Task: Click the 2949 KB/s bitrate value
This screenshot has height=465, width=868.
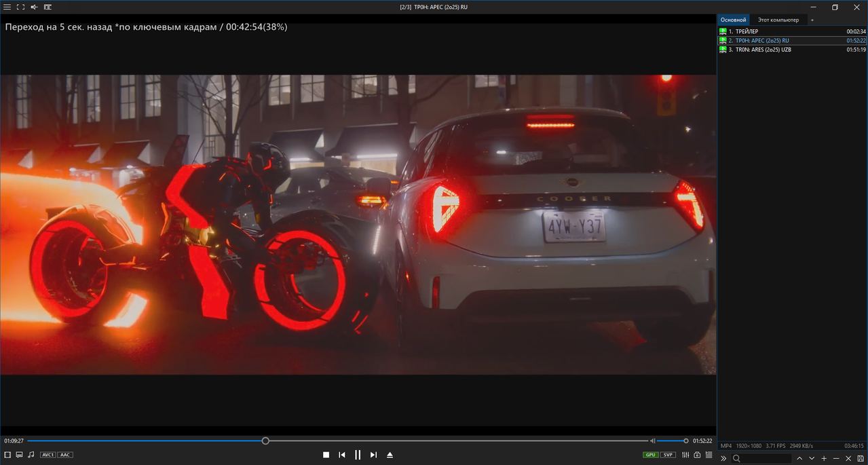Action: [x=801, y=446]
